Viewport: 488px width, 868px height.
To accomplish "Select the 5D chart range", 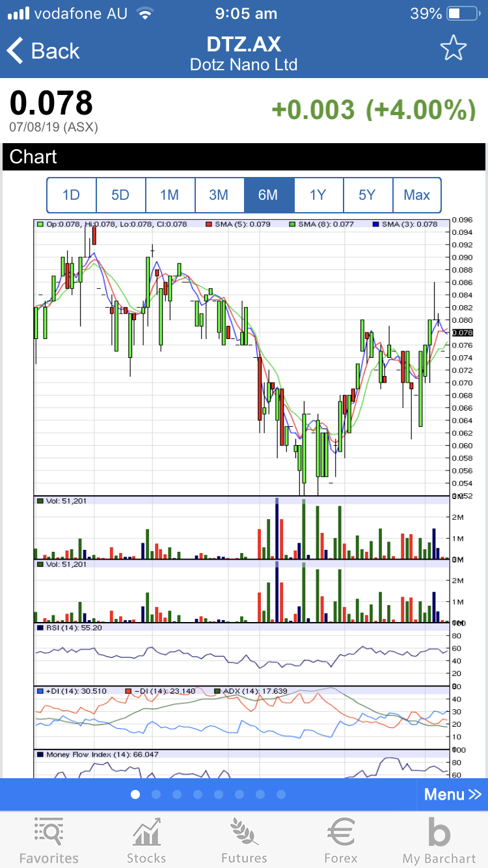I will [120, 195].
